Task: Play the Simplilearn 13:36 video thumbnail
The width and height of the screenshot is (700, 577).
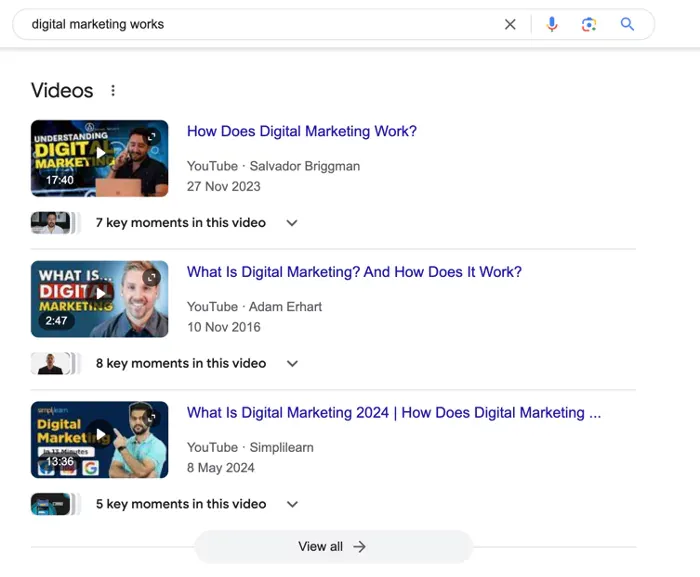Action: pos(100,439)
